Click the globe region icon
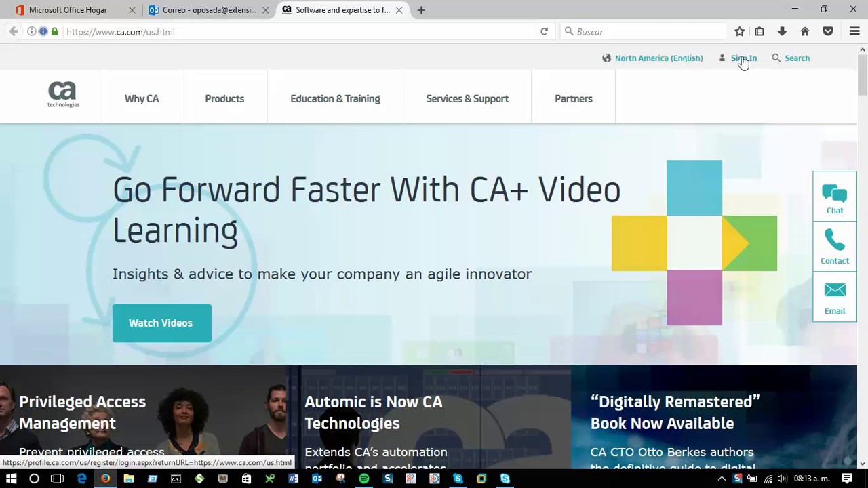Image resolution: width=868 pixels, height=488 pixels. pyautogui.click(x=606, y=58)
